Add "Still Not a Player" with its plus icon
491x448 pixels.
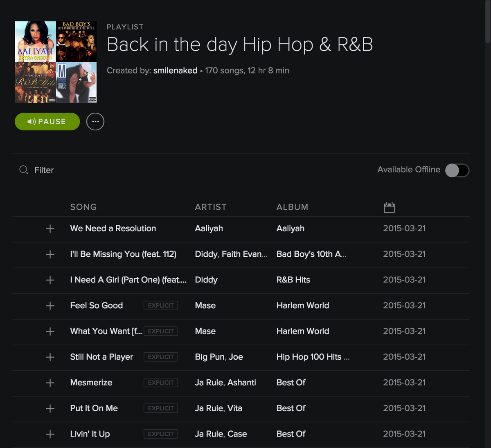coord(50,357)
